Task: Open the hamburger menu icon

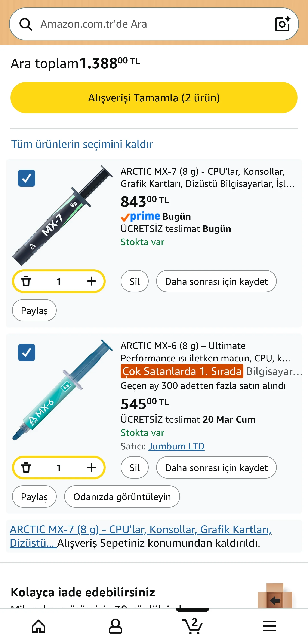Action: pyautogui.click(x=269, y=626)
